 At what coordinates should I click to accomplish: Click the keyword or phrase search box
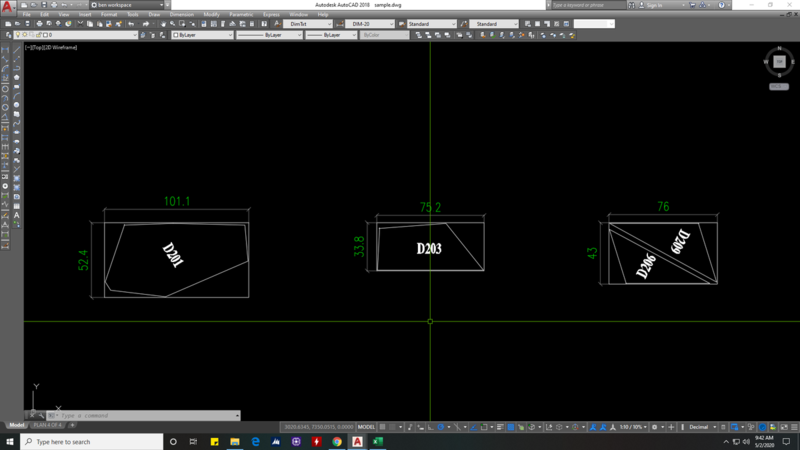point(589,5)
